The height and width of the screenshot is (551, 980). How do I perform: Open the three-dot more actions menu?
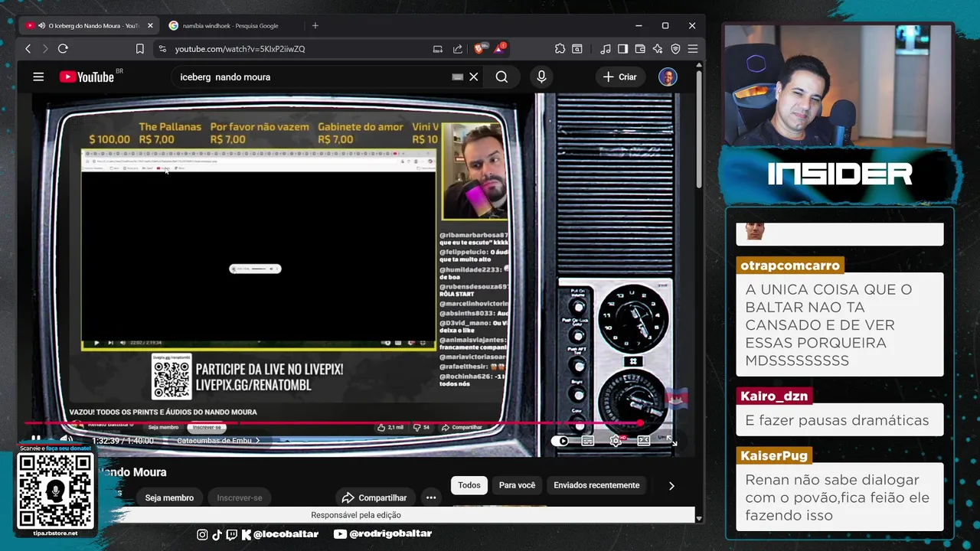[431, 497]
